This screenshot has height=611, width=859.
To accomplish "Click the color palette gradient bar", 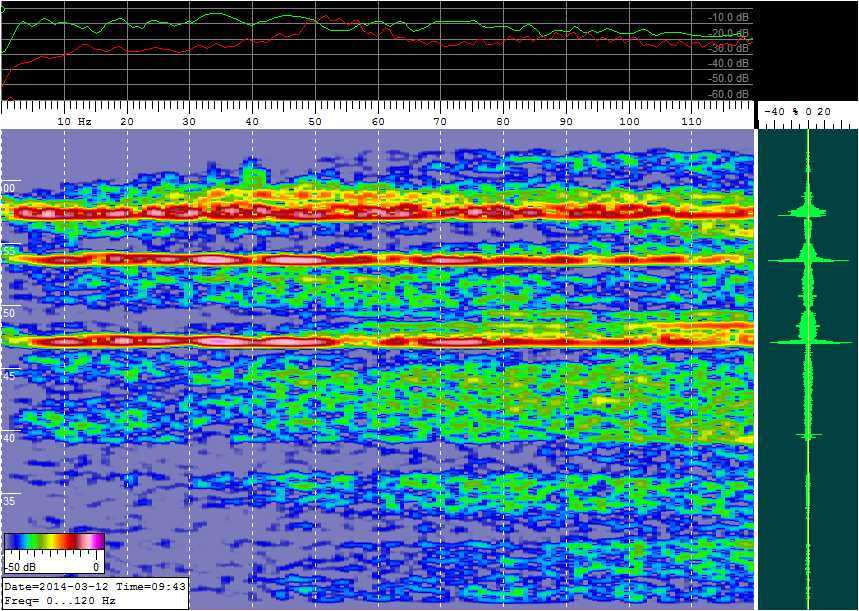I will [x=54, y=541].
